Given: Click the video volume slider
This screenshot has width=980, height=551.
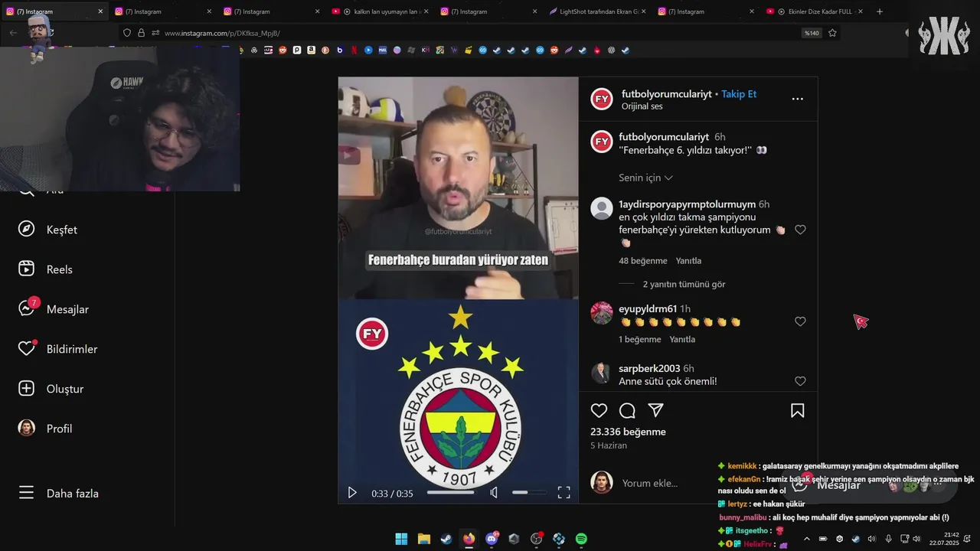Looking at the screenshot, I should 529,493.
